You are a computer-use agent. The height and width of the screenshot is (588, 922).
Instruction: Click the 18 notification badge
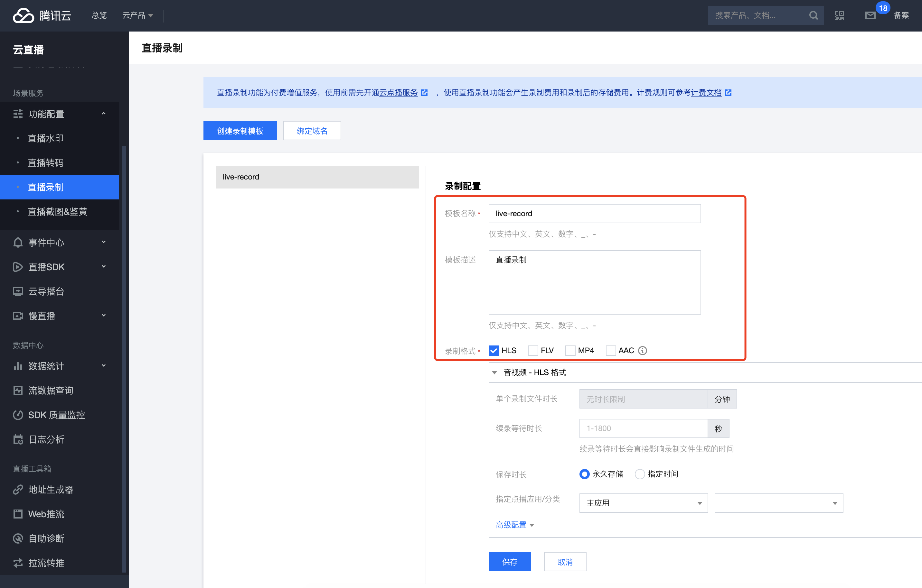883,8
